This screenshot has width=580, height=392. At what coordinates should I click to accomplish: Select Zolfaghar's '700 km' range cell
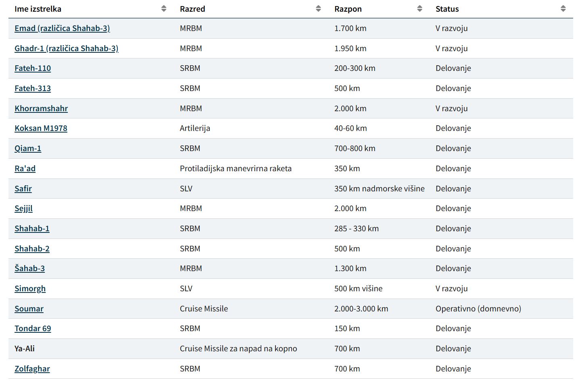pos(379,369)
